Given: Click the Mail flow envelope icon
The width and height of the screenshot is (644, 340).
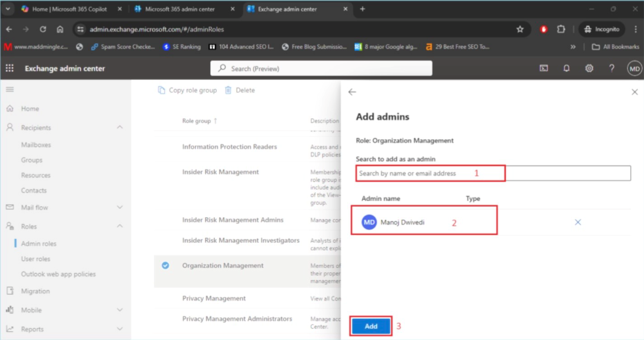Looking at the screenshot, I should 9,207.
